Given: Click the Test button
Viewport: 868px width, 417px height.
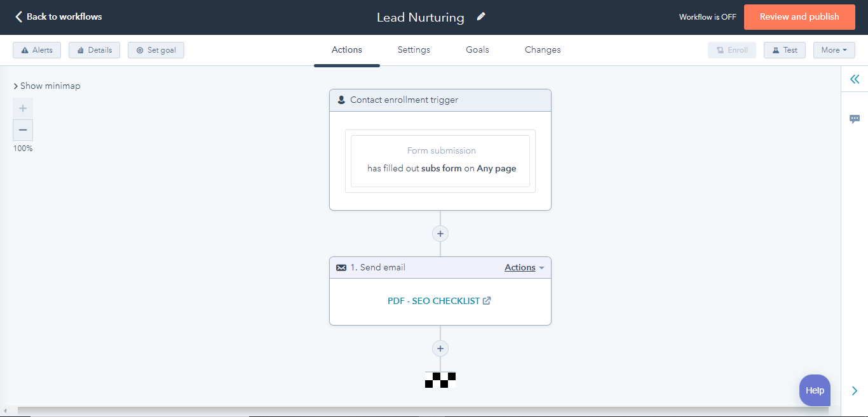Looking at the screenshot, I should [x=784, y=50].
